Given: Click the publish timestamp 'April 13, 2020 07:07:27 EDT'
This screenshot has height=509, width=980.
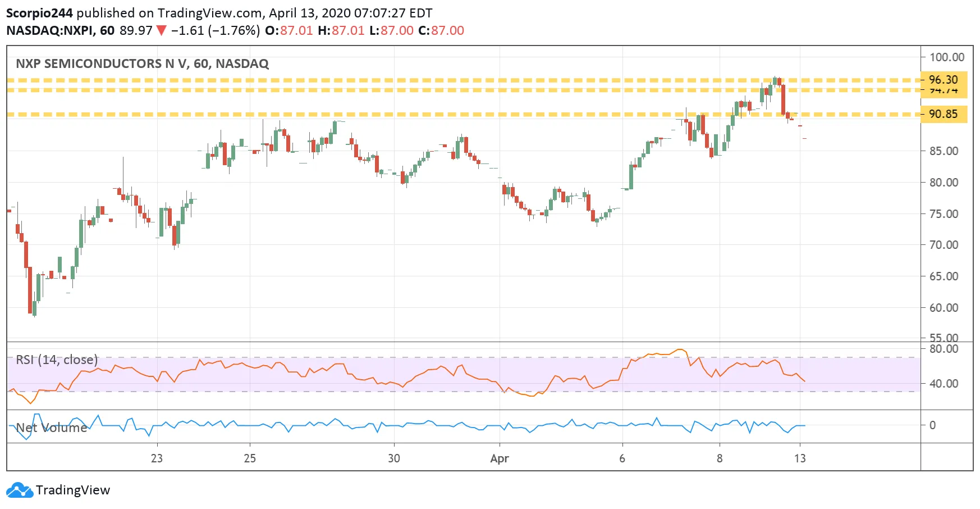Looking at the screenshot, I should 351,13.
